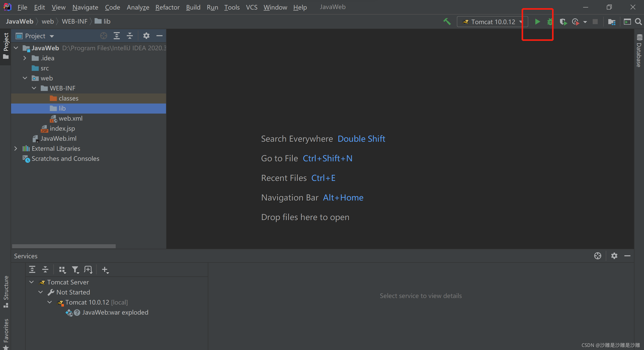Run with Coverage icon
This screenshot has height=350, width=644.
point(563,22)
